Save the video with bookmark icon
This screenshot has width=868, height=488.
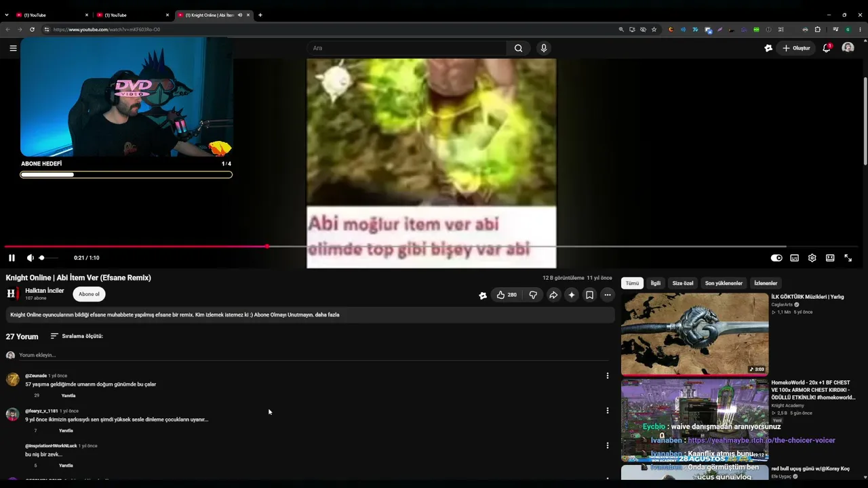point(589,295)
